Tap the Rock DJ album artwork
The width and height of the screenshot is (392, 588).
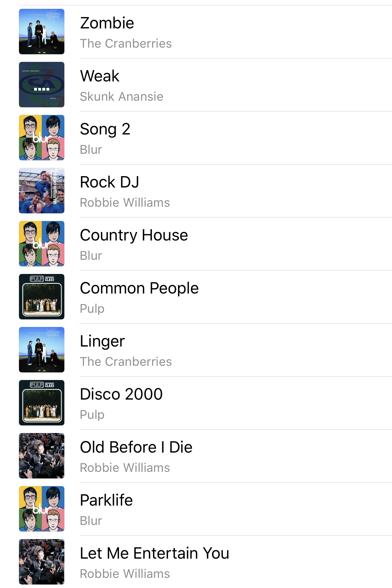42,191
